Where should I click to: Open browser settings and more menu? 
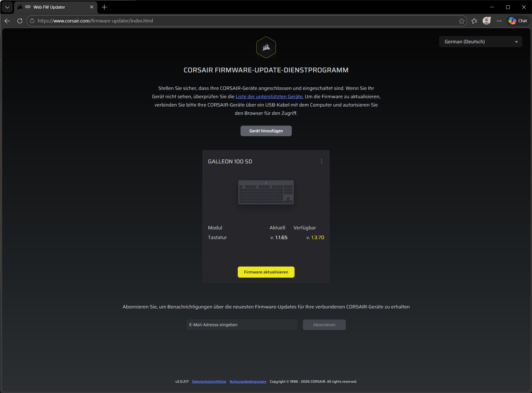point(499,21)
